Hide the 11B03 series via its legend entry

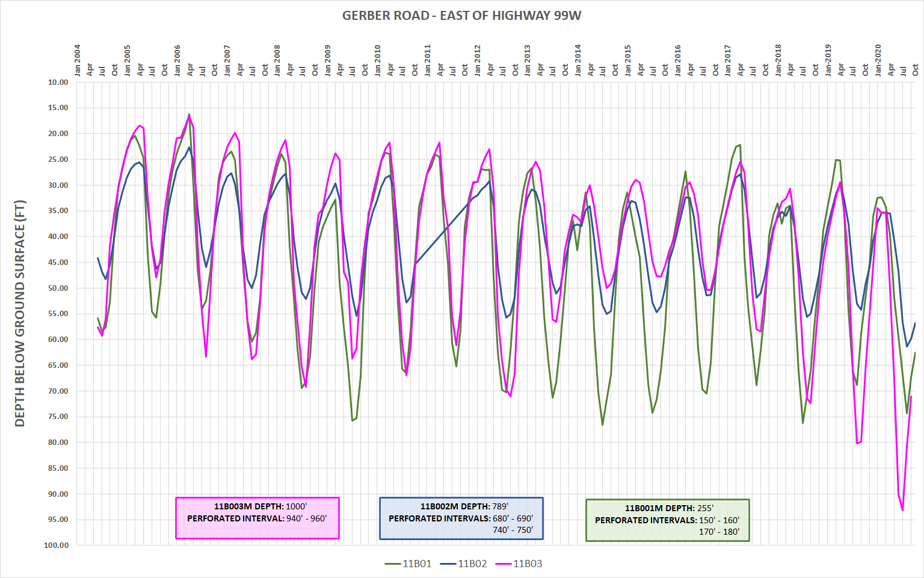(528, 562)
